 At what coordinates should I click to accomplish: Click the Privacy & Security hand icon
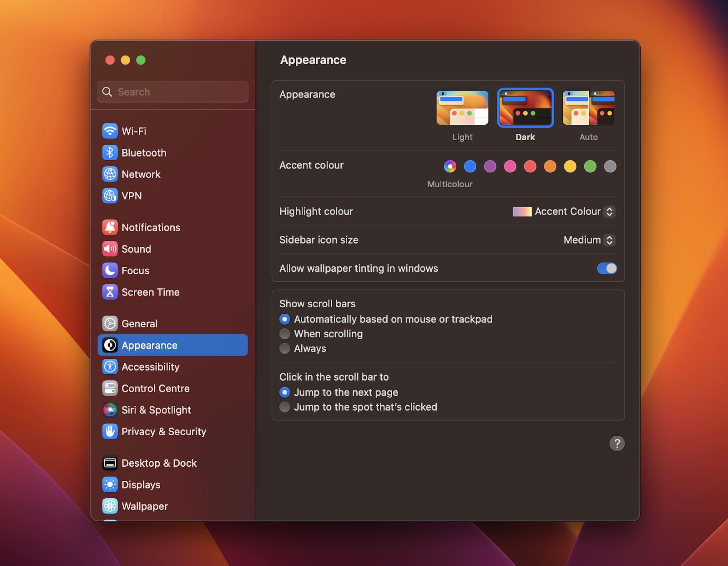(x=110, y=431)
